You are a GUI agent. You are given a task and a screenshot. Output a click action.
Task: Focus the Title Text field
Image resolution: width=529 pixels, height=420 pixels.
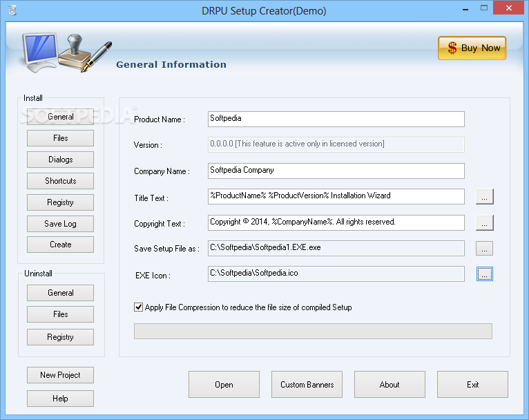[x=336, y=196]
